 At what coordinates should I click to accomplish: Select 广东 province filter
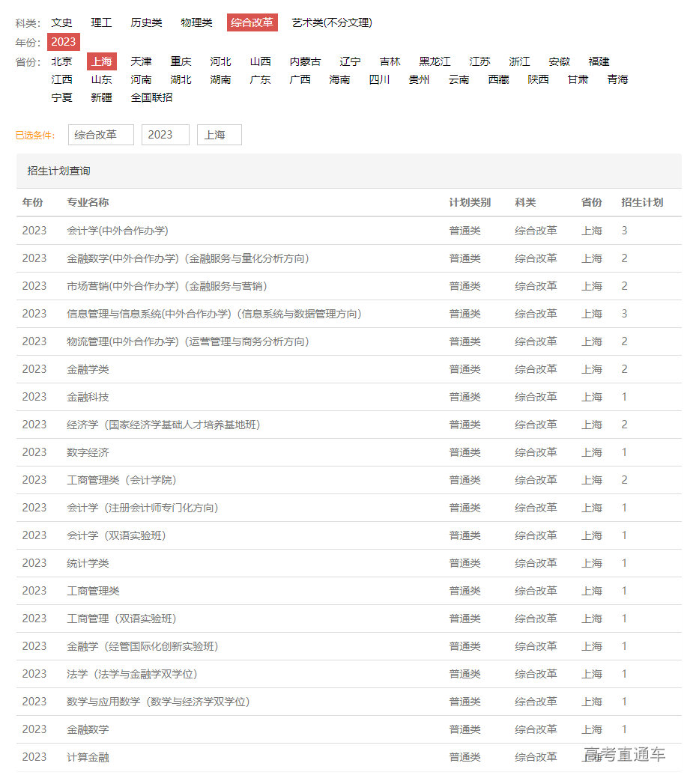(260, 79)
